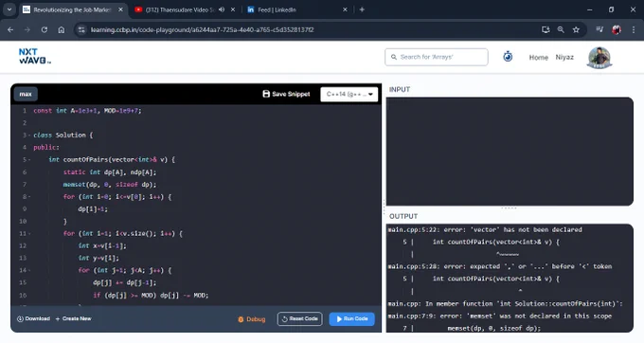
Task: Create a new snippet
Action: point(73,318)
